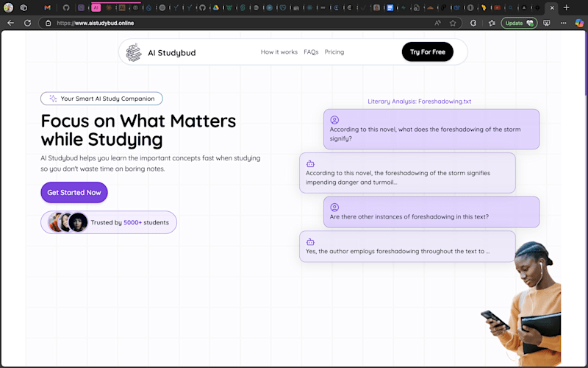588x368 pixels.
Task: Click the AI Studybud logo icon
Action: (134, 52)
